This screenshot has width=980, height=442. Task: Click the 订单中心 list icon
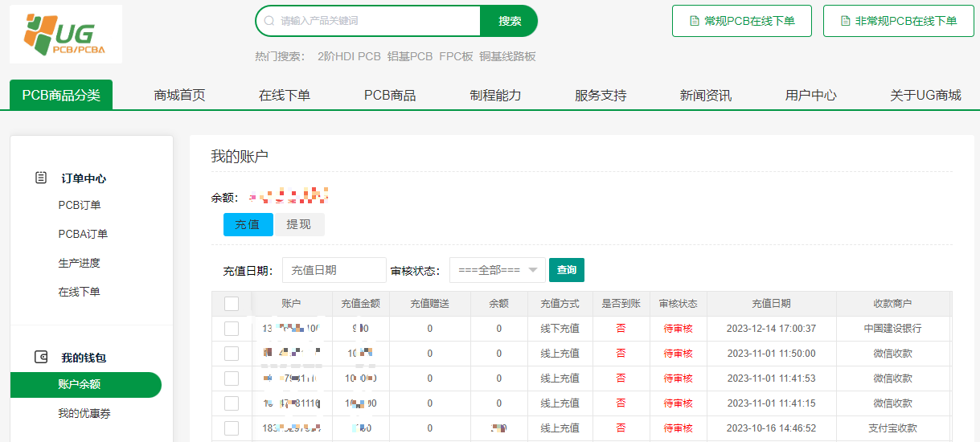41,178
